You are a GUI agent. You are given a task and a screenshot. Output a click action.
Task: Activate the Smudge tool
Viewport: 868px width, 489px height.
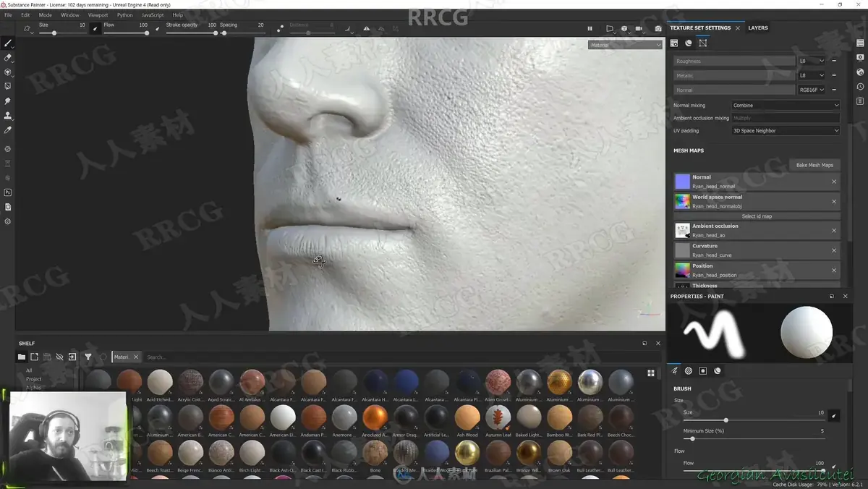(x=8, y=101)
